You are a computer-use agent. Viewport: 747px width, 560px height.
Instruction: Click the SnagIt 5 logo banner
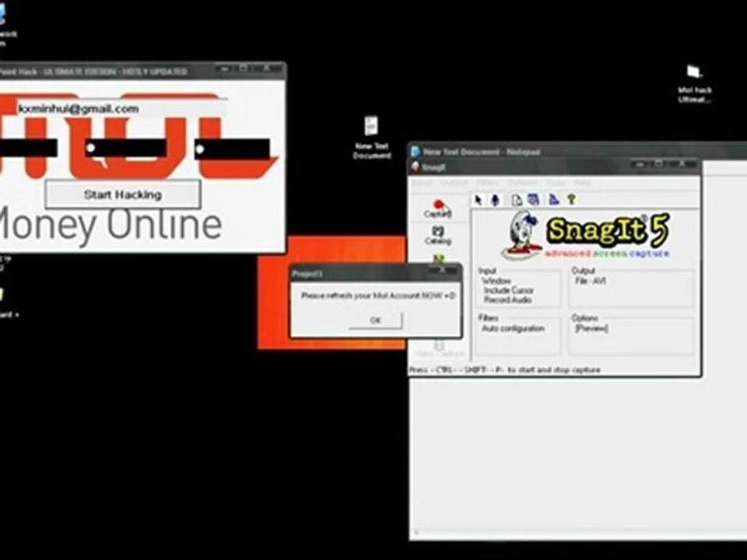585,235
